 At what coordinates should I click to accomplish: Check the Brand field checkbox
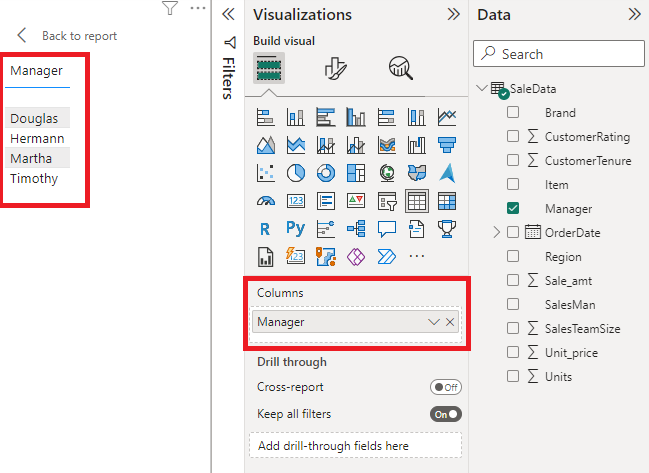tap(513, 112)
